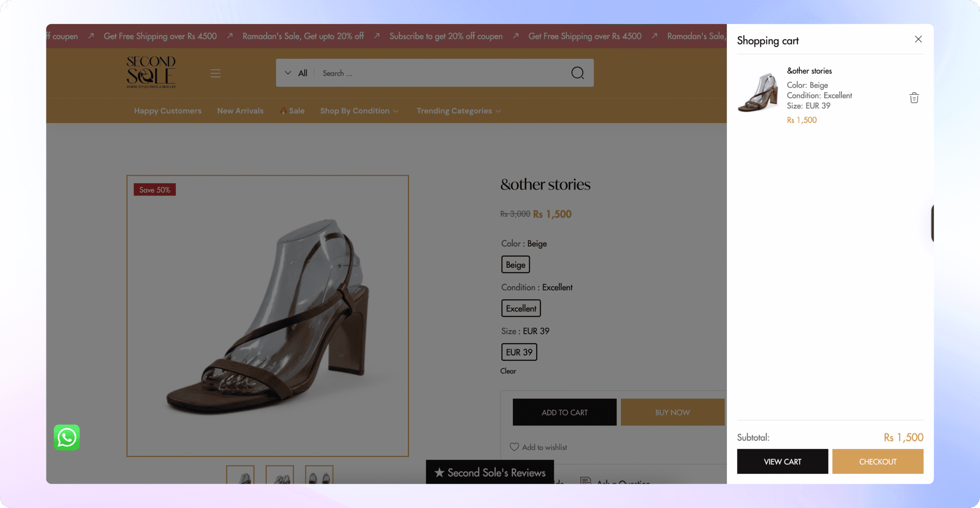Select the Excellent condition option
This screenshot has width=980, height=508.
point(521,308)
